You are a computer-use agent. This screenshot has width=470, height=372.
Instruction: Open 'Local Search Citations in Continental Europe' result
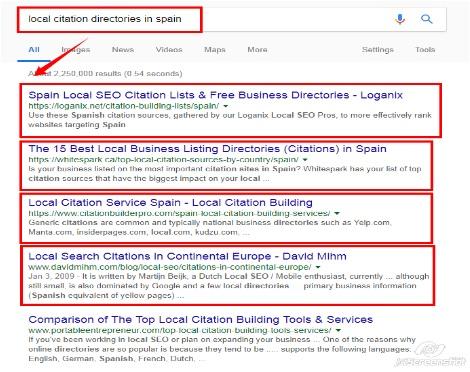click(x=187, y=256)
